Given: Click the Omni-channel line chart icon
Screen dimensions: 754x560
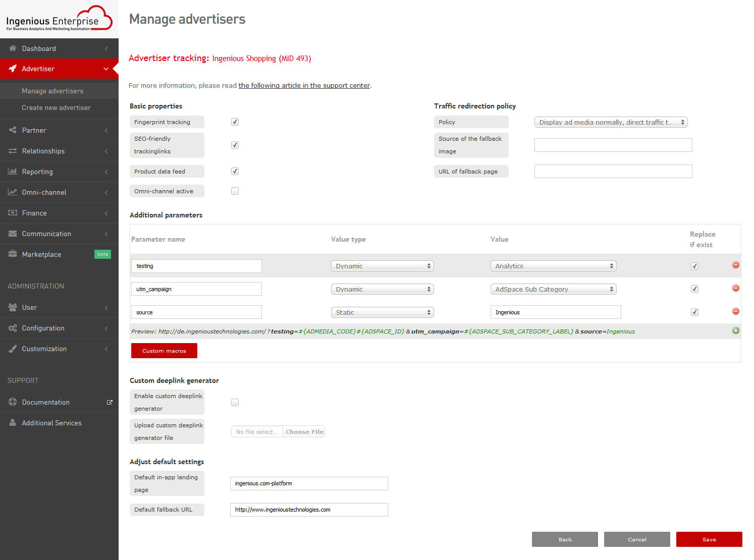Looking at the screenshot, I should [x=13, y=192].
